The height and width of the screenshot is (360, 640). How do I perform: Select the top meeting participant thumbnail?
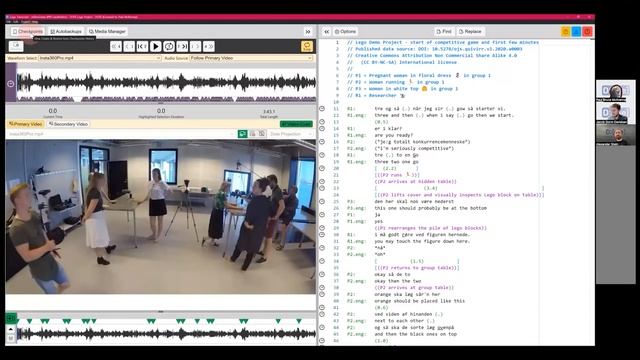click(x=615, y=91)
